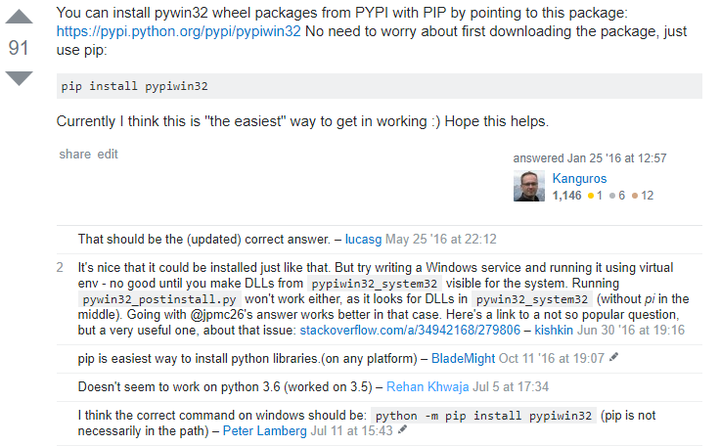Click Kanguros's profile avatar picture
This screenshot has width=720, height=446.
pos(529,187)
